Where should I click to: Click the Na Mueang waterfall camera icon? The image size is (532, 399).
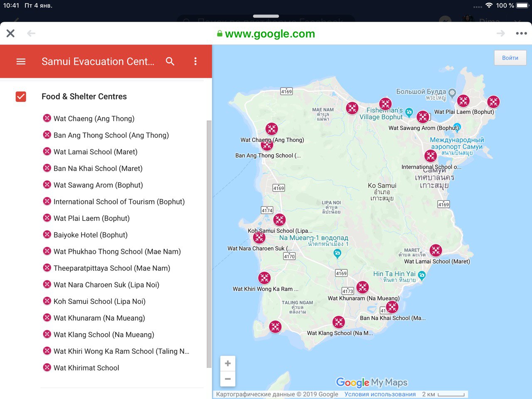[x=337, y=254]
